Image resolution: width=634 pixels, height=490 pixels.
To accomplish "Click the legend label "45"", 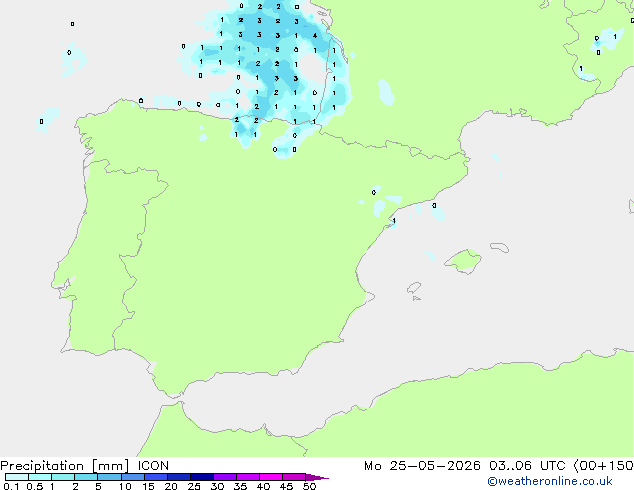I will (286, 486).
